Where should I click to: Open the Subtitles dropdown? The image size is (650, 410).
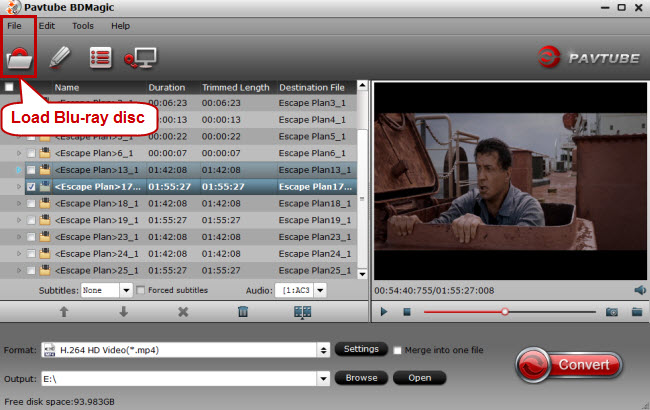coord(126,290)
